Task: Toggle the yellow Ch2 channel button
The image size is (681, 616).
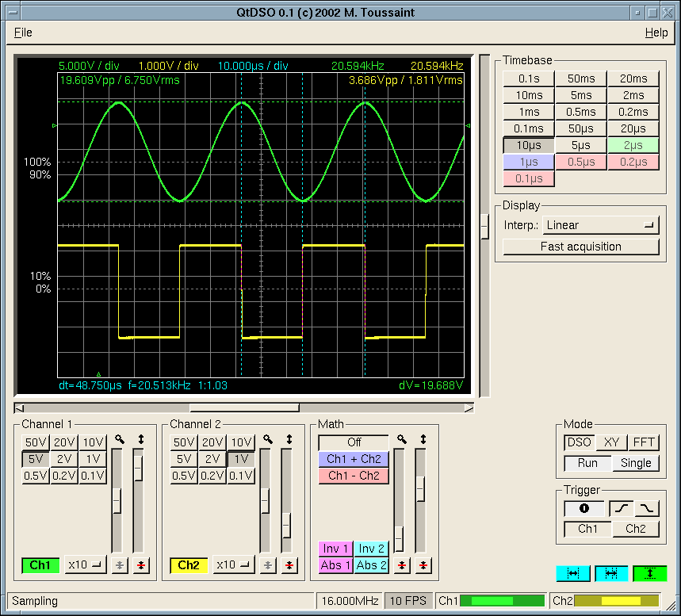Action: click(189, 565)
